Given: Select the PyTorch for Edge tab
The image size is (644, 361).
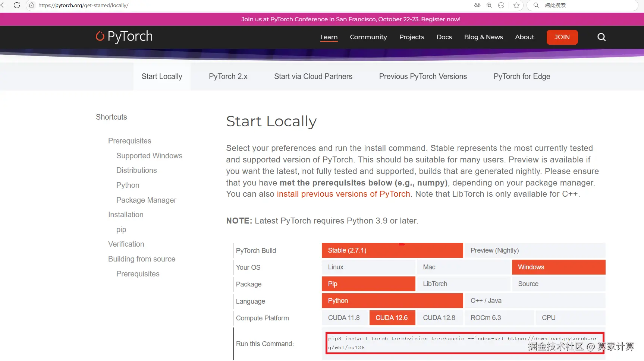Looking at the screenshot, I should pyautogui.click(x=522, y=76).
